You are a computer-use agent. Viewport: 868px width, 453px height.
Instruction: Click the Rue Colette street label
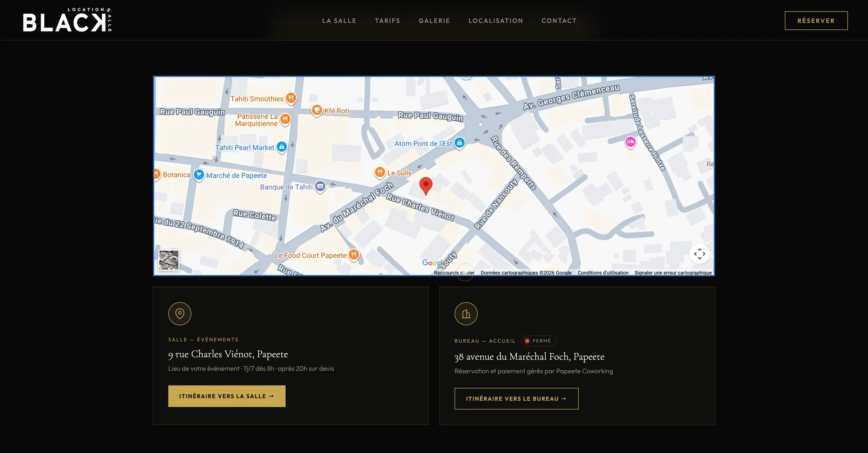point(255,215)
